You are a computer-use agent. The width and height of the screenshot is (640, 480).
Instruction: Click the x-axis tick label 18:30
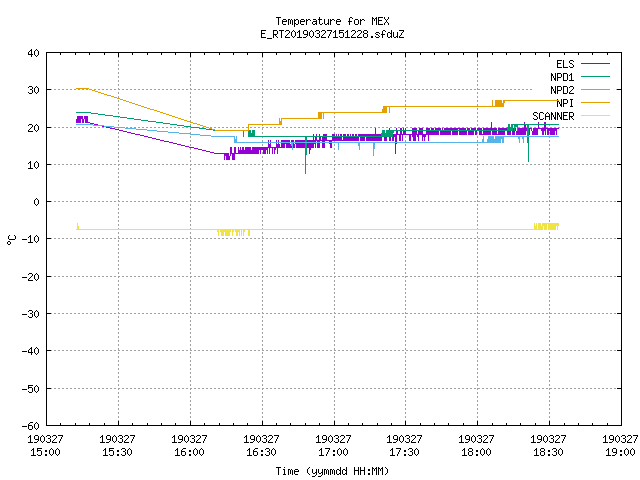click(x=549, y=452)
